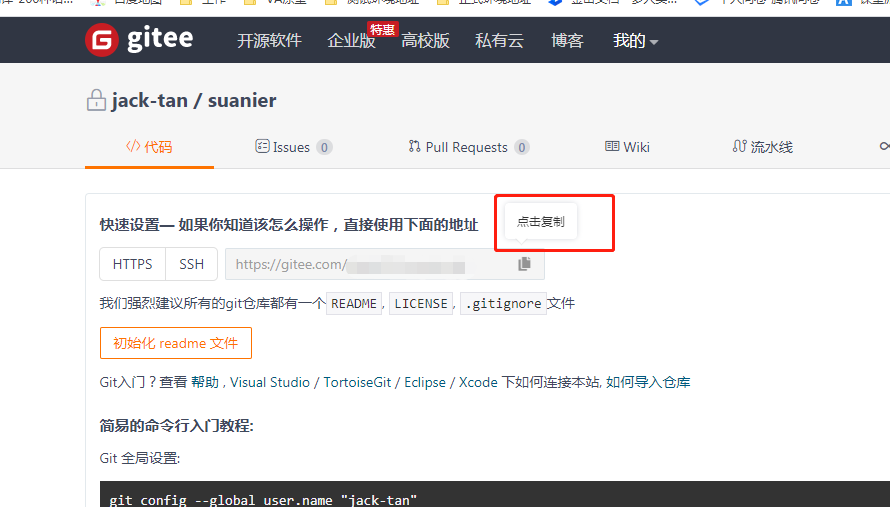Switch to the 流水线 tab

(x=762, y=147)
